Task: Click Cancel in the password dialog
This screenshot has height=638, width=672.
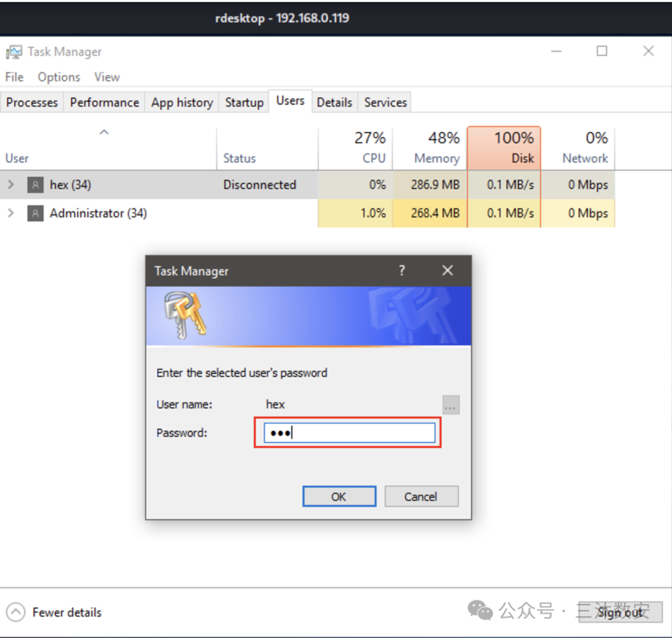Action: [421, 497]
